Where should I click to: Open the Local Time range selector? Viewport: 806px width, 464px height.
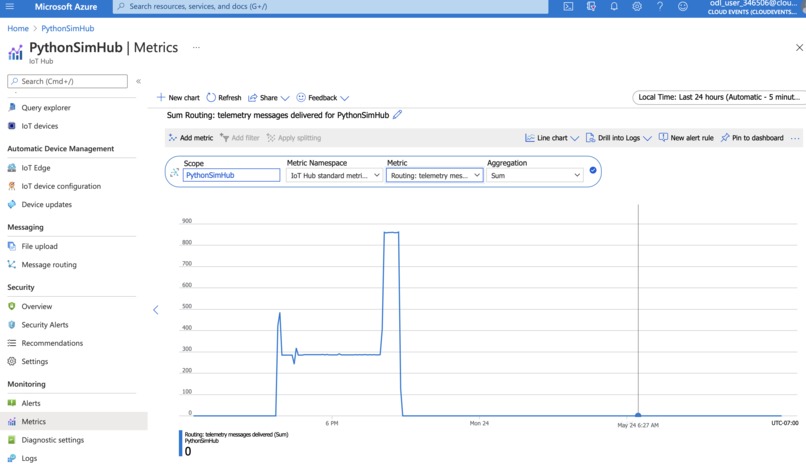(x=719, y=97)
